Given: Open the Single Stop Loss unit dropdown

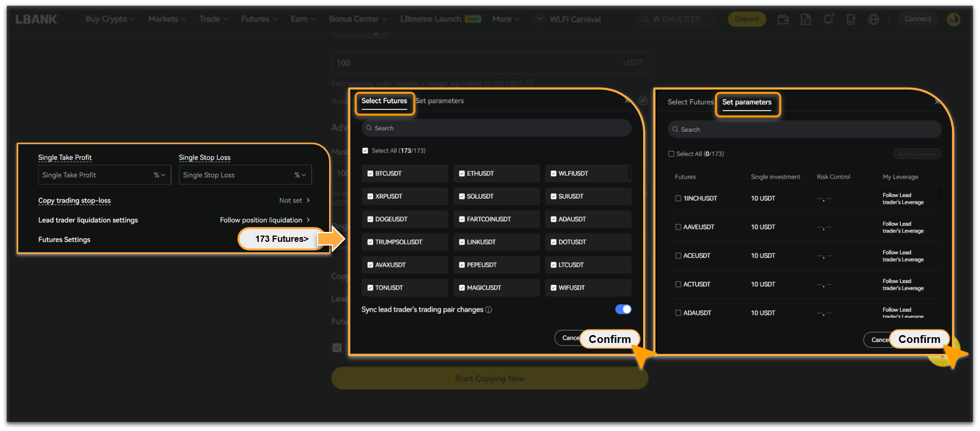Looking at the screenshot, I should click(x=300, y=175).
